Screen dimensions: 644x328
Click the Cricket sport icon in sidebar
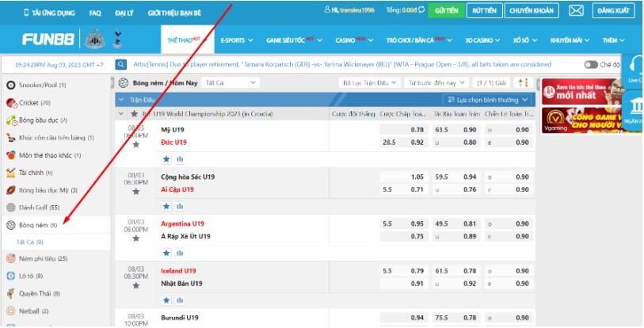click(x=11, y=102)
